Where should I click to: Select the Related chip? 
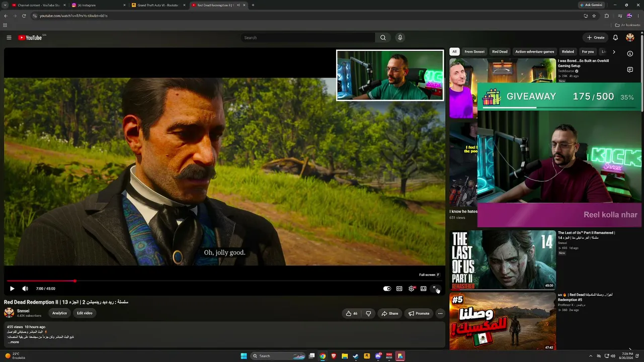[568, 52]
